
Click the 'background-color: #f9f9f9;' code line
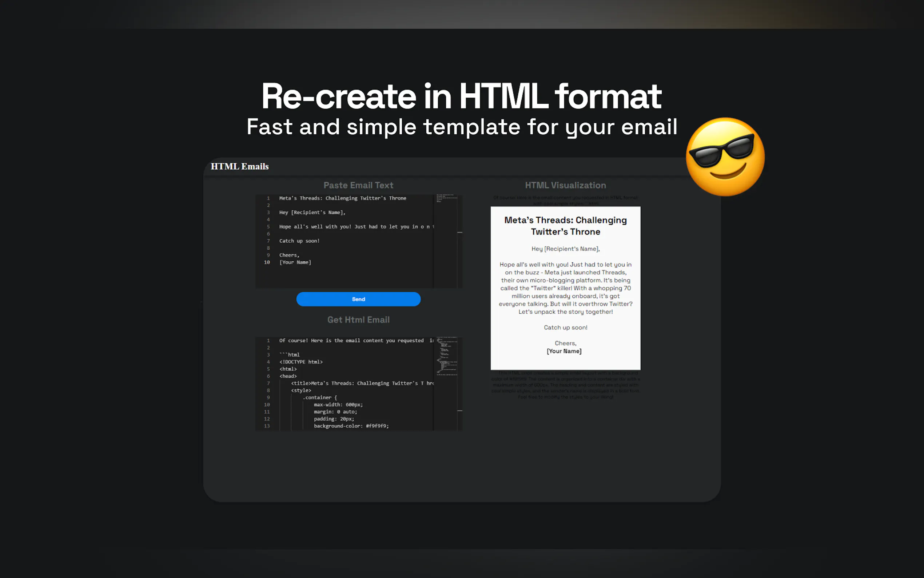[351, 426]
